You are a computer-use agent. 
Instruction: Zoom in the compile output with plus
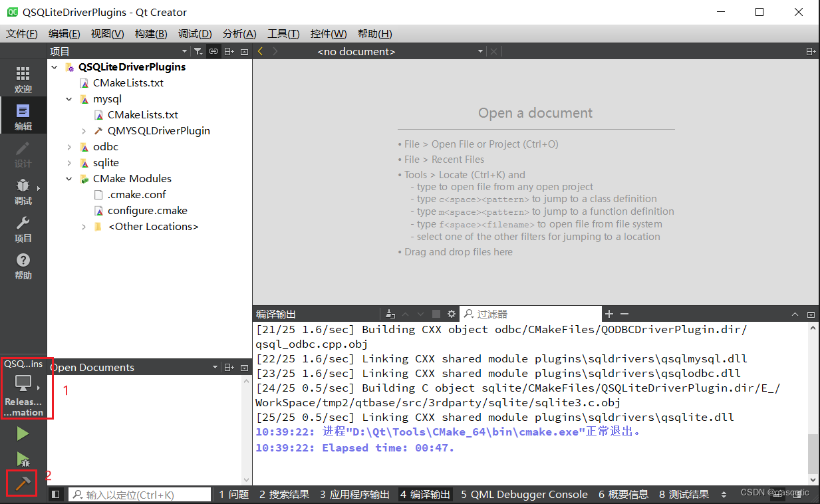[x=609, y=314]
